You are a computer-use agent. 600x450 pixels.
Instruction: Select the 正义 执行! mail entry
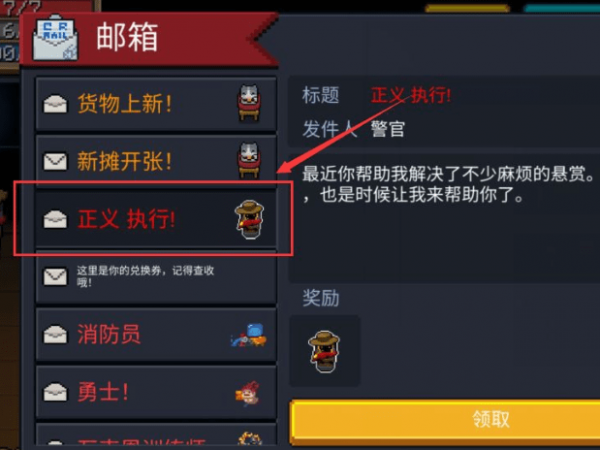[156, 219]
